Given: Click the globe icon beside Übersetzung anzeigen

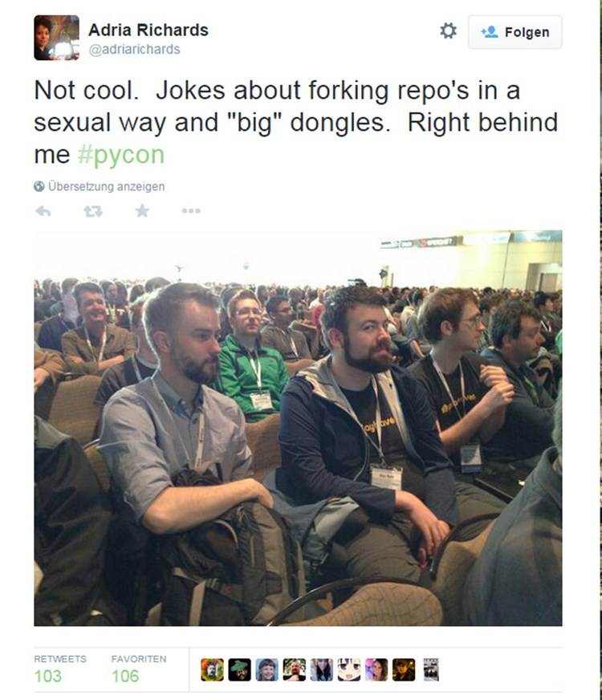Looking at the screenshot, I should [39, 186].
